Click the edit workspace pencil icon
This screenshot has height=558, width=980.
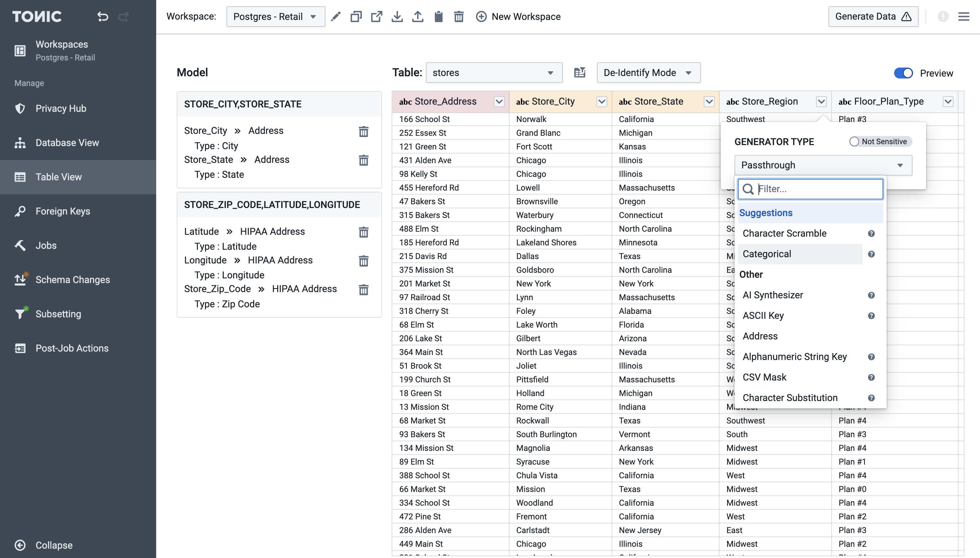coord(336,17)
